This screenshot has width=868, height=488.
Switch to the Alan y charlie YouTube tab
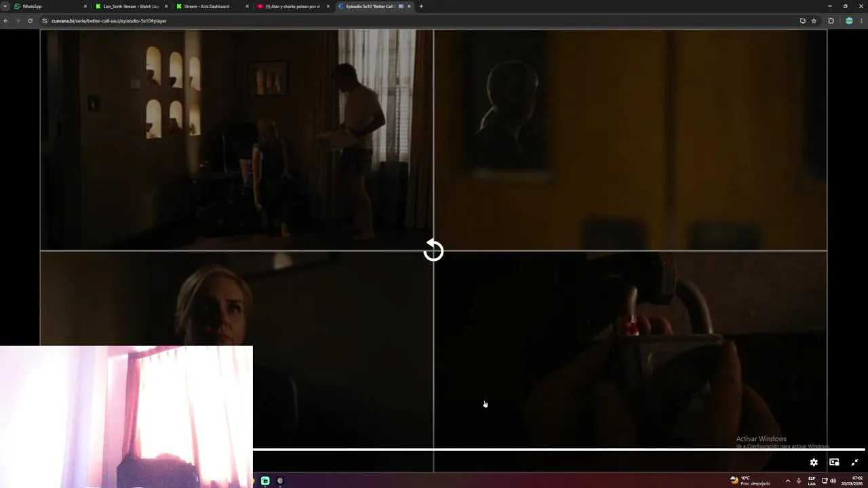(292, 6)
